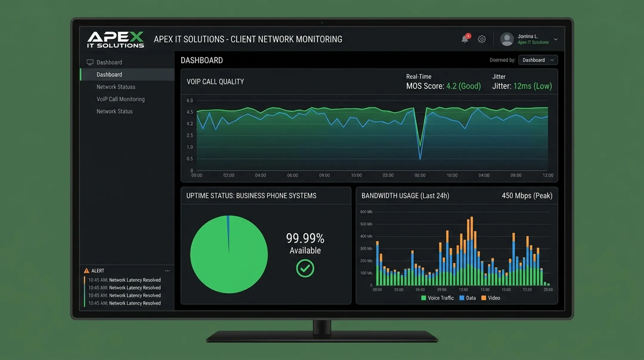Toggle the Voice Traffic legend swatch

(423, 298)
